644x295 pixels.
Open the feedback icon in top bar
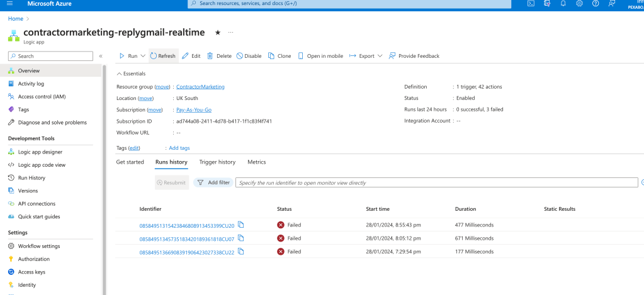[612, 3]
